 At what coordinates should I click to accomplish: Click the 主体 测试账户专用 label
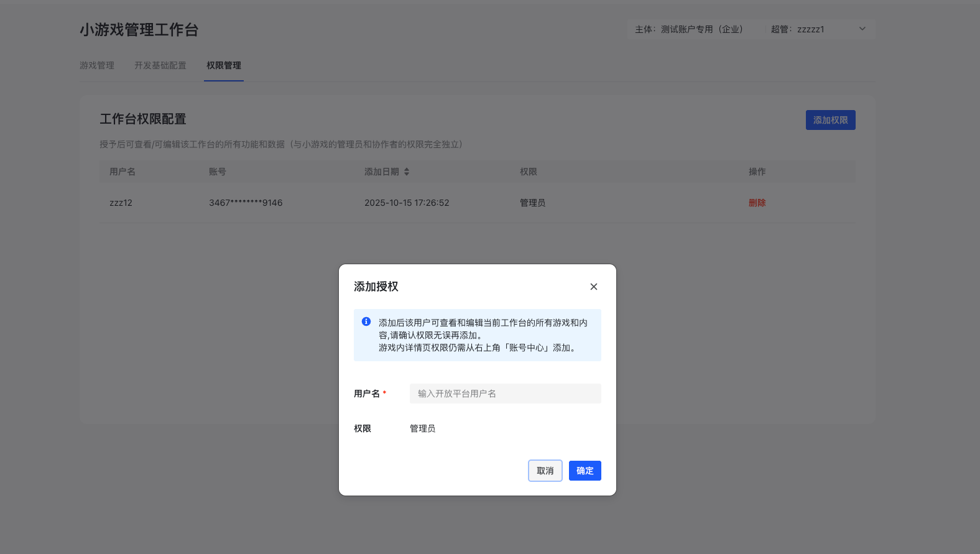[689, 29]
